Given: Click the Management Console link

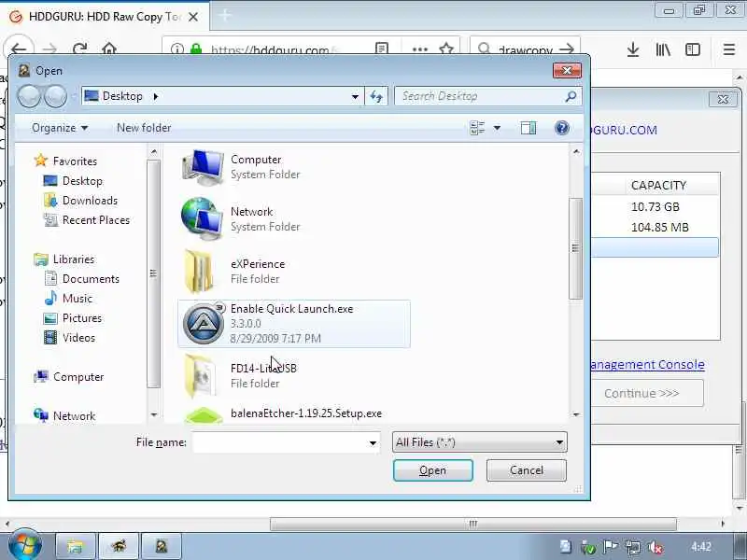Looking at the screenshot, I should 647,365.
